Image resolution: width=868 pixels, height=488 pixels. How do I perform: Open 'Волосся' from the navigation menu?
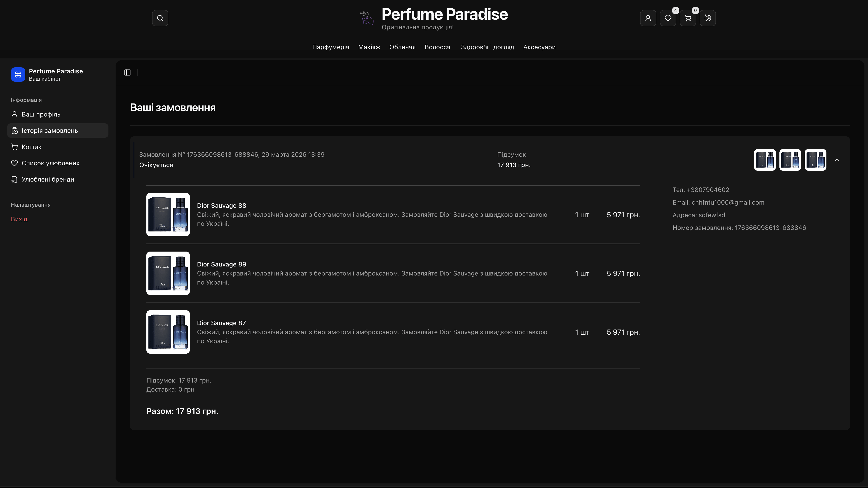437,47
